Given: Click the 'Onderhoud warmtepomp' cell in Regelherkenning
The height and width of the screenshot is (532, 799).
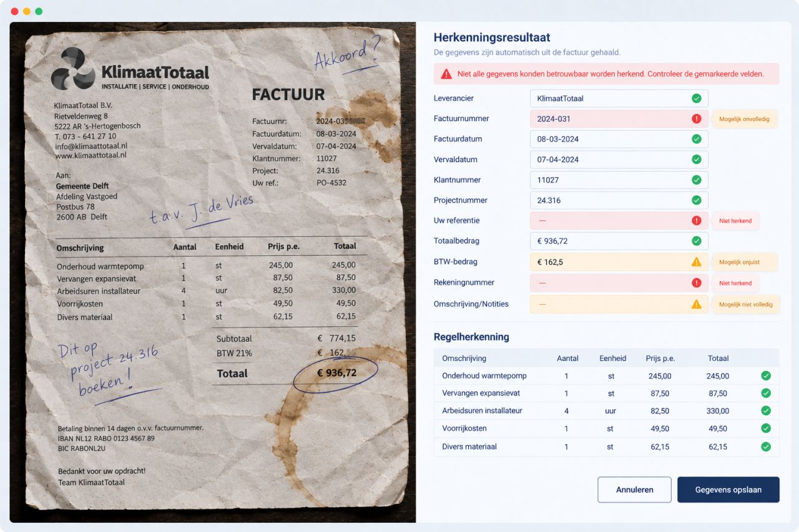Looking at the screenshot, I should coord(484,376).
